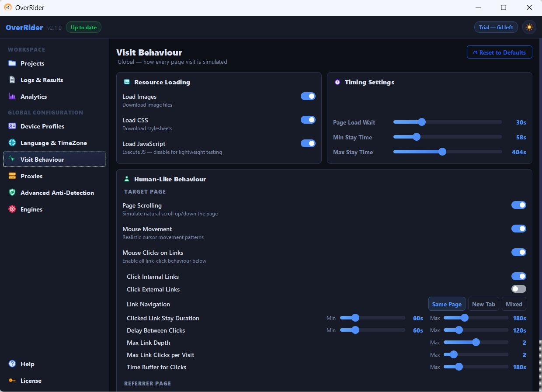
Task: Click the 404s Max Stay Time value
Action: (519, 152)
